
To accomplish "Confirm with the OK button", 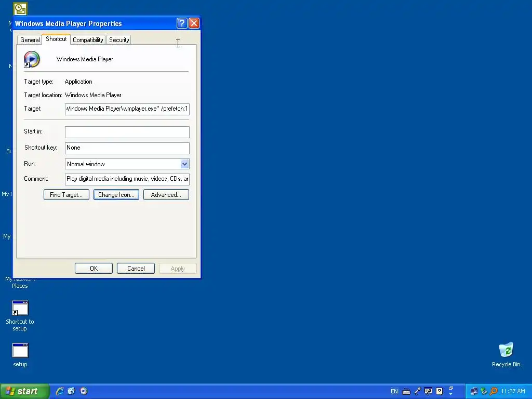I will 94,269.
